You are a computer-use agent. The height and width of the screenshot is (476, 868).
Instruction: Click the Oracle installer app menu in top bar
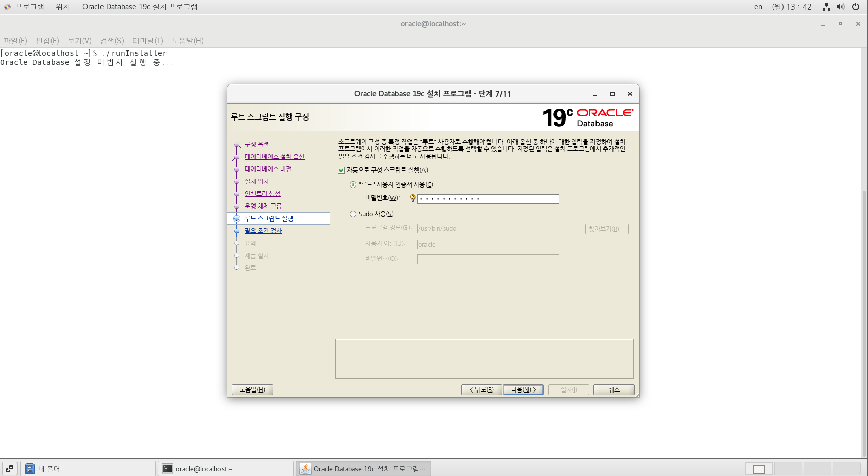(140, 7)
